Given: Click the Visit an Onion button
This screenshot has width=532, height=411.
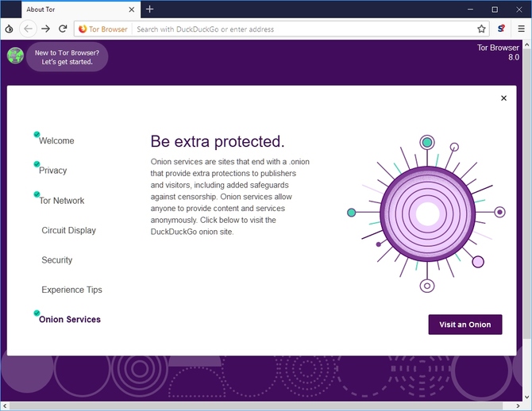Looking at the screenshot, I should pyautogui.click(x=465, y=325).
